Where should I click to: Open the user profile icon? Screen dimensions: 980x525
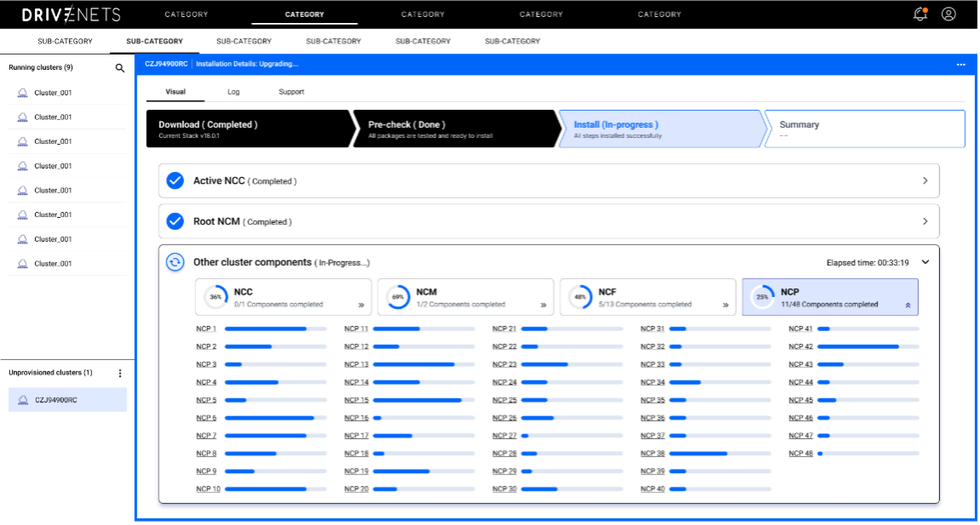tap(948, 14)
